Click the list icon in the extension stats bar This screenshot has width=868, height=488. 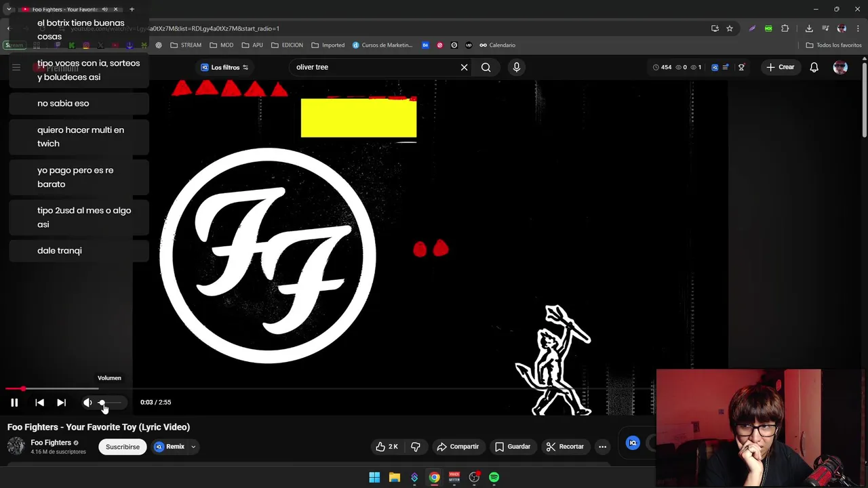[726, 67]
